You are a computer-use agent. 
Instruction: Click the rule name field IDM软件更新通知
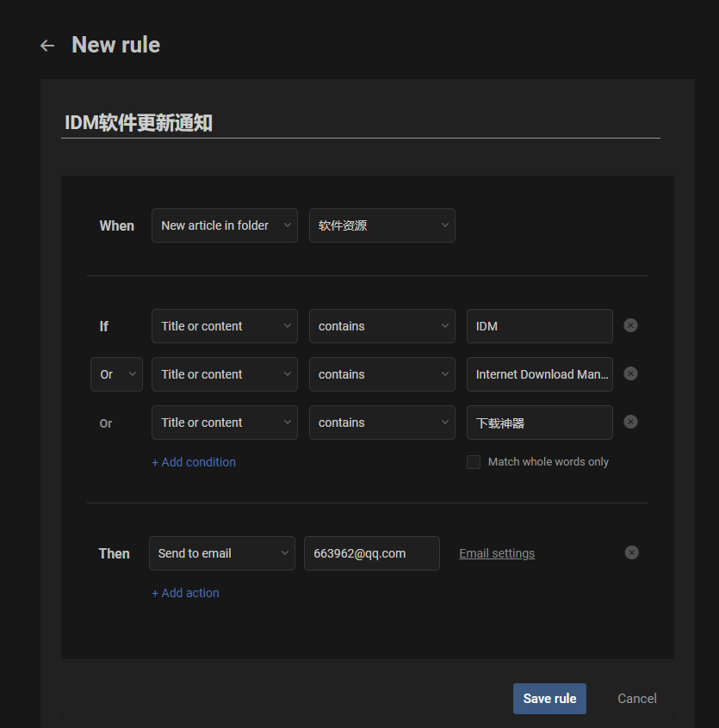(360, 123)
